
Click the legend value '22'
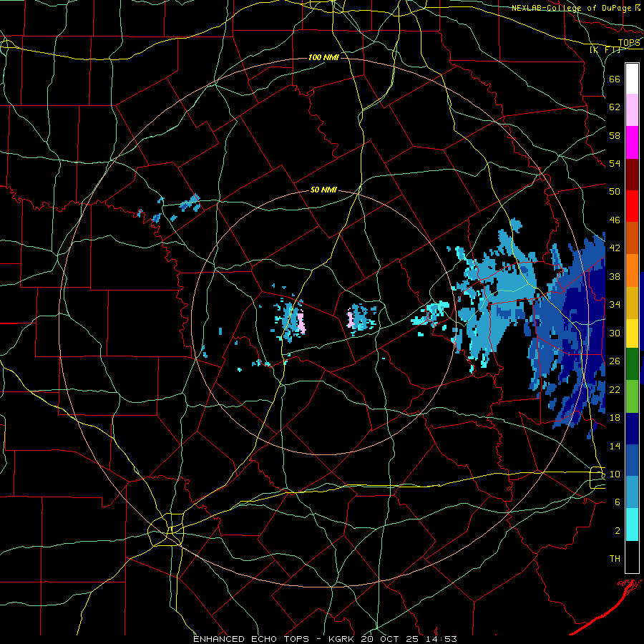[615, 389]
